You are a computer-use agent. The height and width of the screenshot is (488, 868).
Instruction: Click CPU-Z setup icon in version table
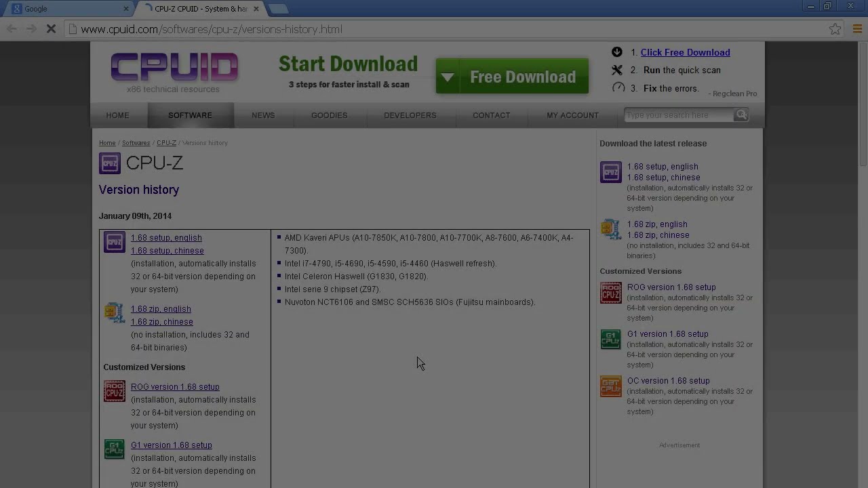(x=114, y=242)
